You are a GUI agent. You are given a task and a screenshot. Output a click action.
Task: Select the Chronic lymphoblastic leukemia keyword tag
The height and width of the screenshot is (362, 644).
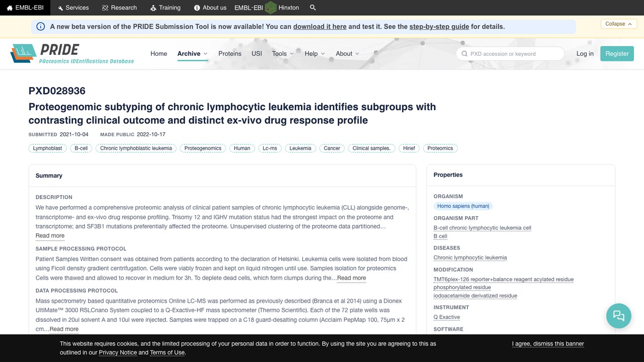(136, 148)
